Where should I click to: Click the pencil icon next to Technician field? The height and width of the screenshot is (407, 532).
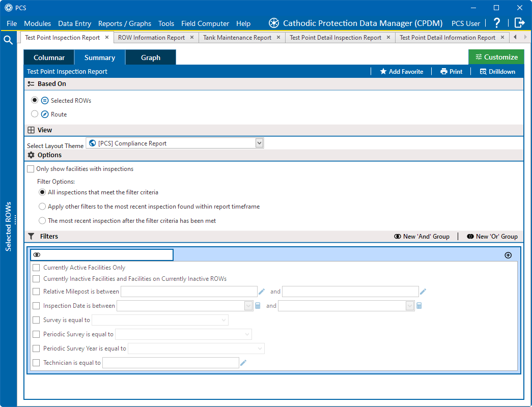[x=243, y=362]
